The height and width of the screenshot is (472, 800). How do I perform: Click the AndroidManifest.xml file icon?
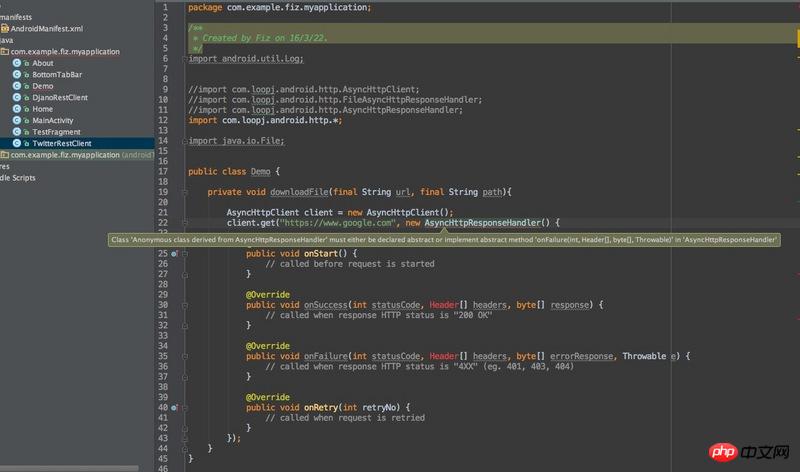(5, 29)
